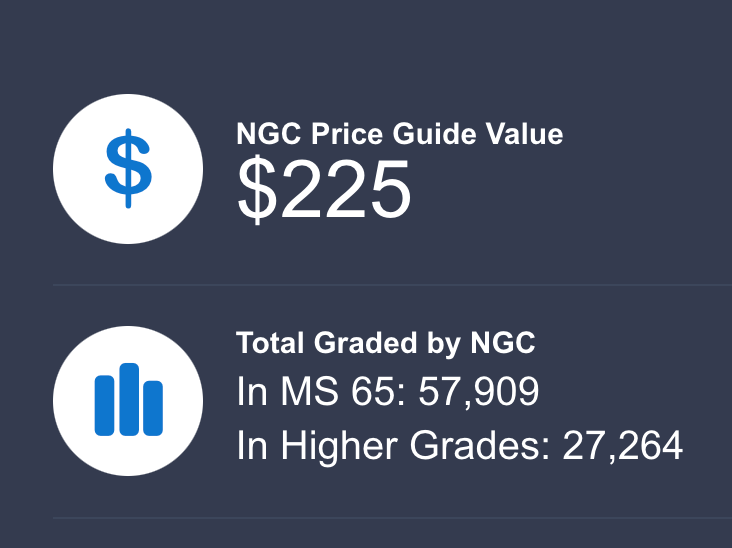Click the "In MS 65" label
The width and height of the screenshot is (732, 548).
[302, 392]
